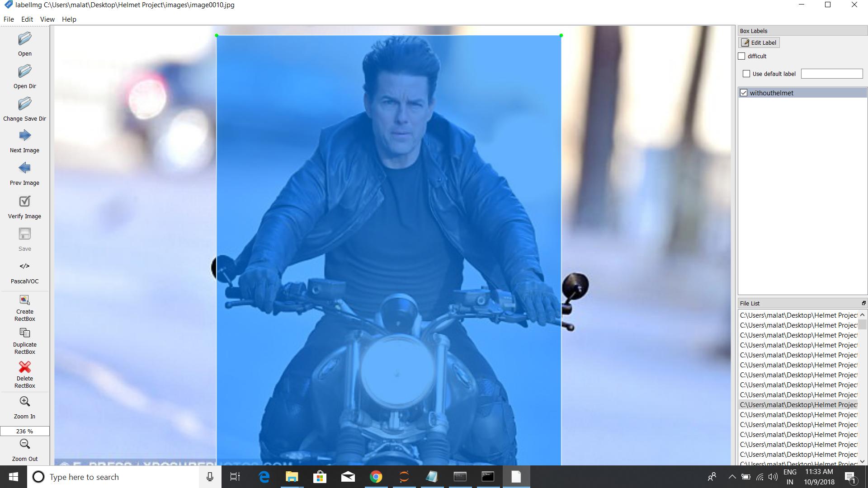Float the File List dock panel

863,303
